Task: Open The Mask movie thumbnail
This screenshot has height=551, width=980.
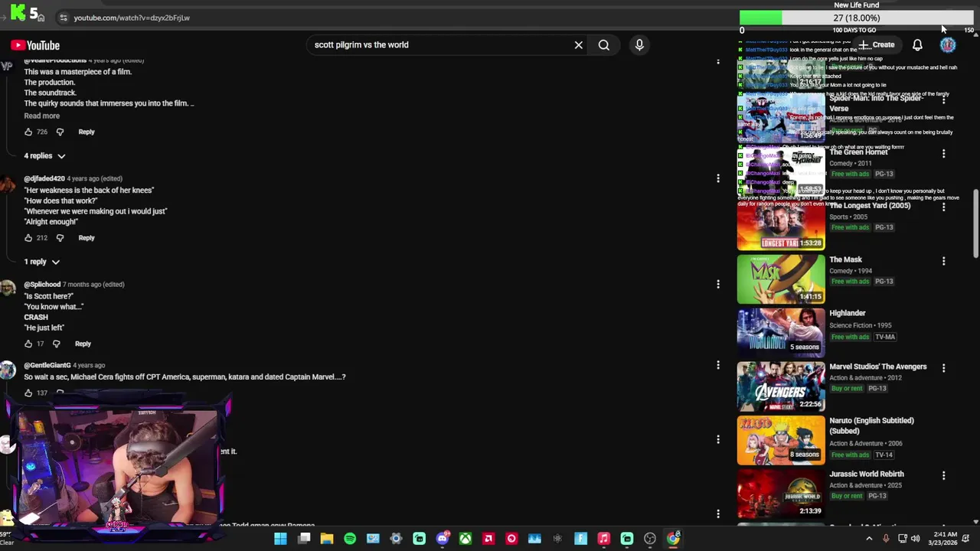Action: [781, 279]
